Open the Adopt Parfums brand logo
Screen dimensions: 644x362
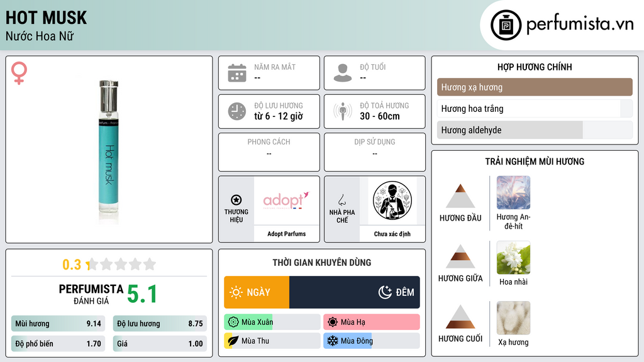[286, 200]
